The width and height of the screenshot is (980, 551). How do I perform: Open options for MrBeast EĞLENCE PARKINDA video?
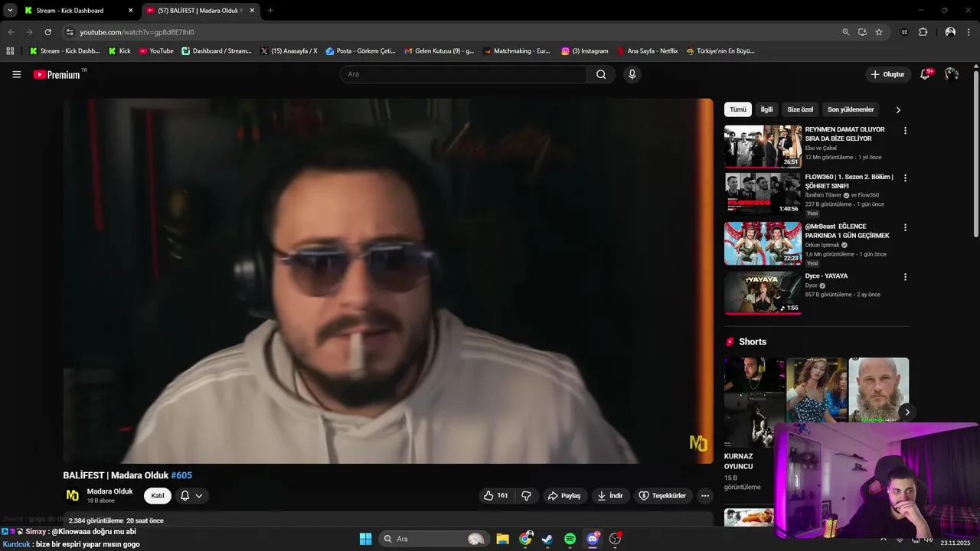click(x=905, y=228)
